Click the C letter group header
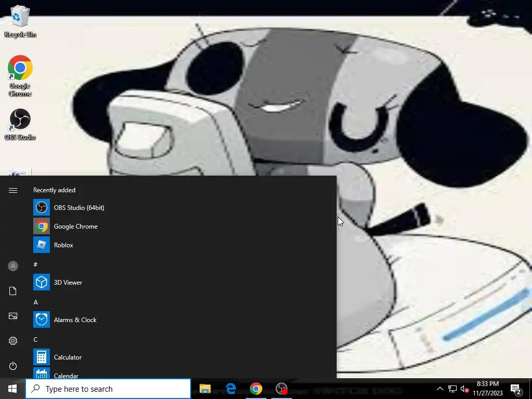 click(x=36, y=339)
